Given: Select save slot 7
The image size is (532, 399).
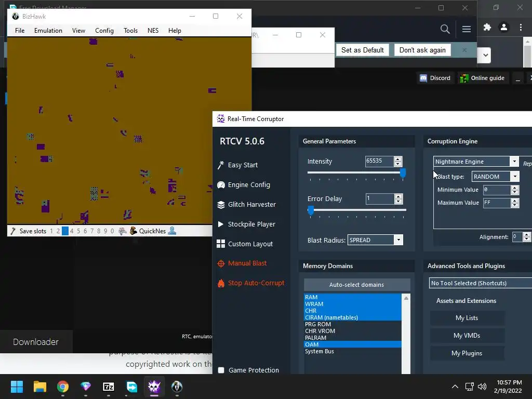Looking at the screenshot, I should point(92,231).
